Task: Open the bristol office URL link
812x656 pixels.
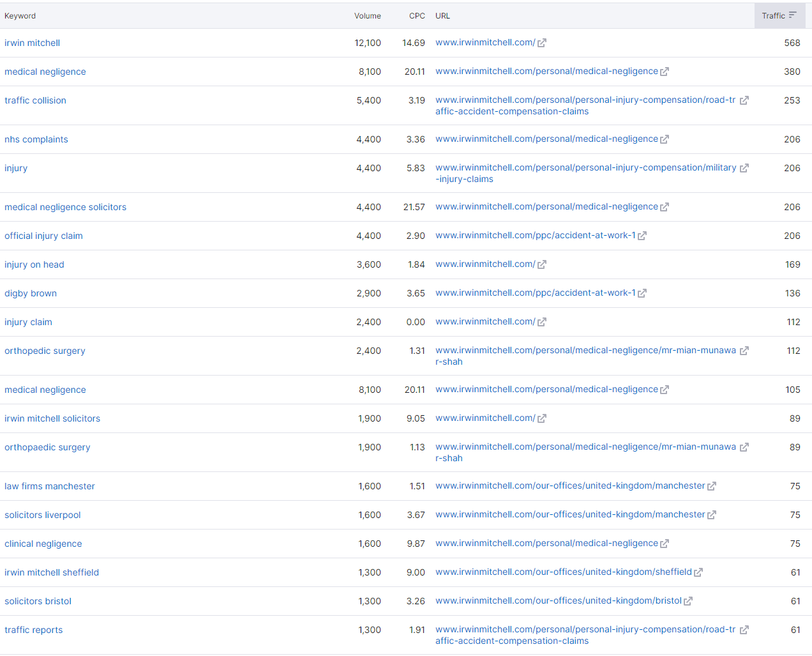Action: point(559,600)
